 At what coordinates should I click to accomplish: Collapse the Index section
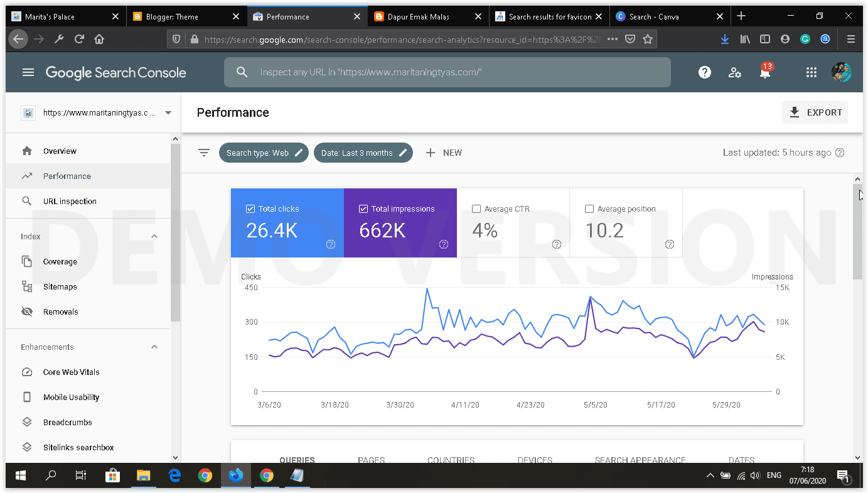point(154,236)
